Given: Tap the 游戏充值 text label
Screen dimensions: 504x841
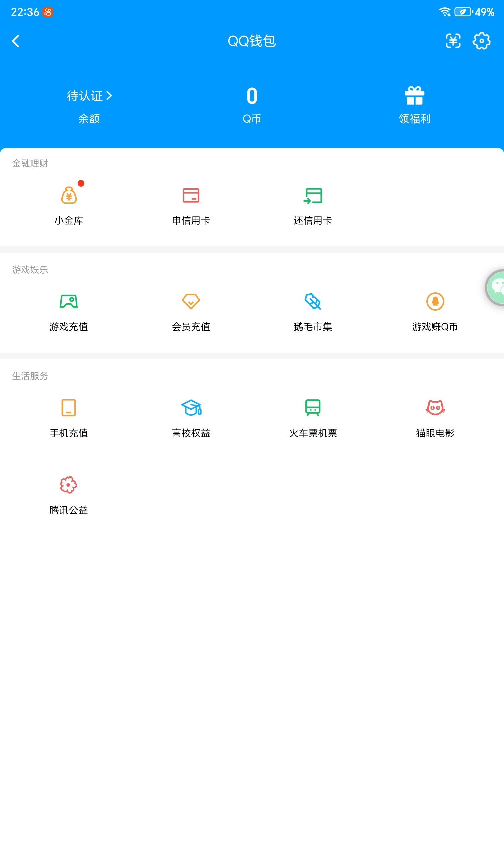Looking at the screenshot, I should (x=69, y=327).
